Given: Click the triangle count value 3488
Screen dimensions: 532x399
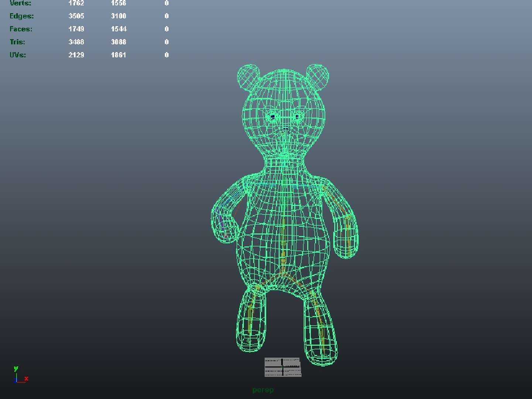Looking at the screenshot, I should click(76, 42).
